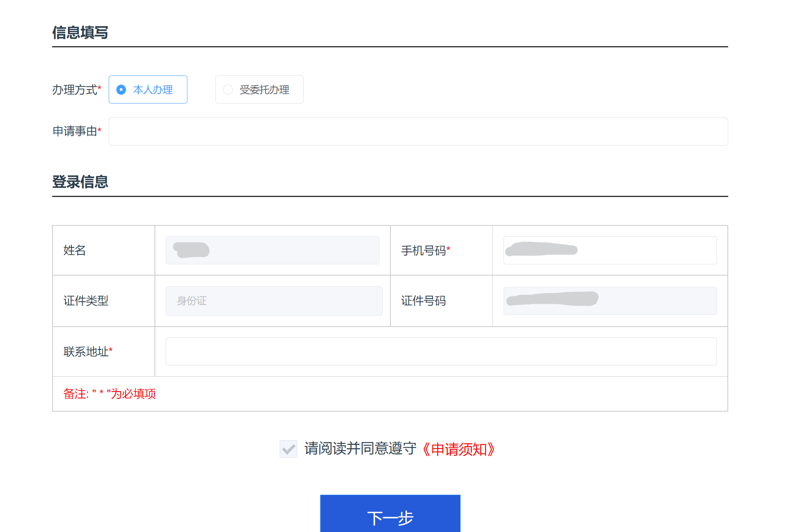This screenshot has width=794, height=532.
Task: Focus the 手机号码 phone number field
Action: point(609,250)
